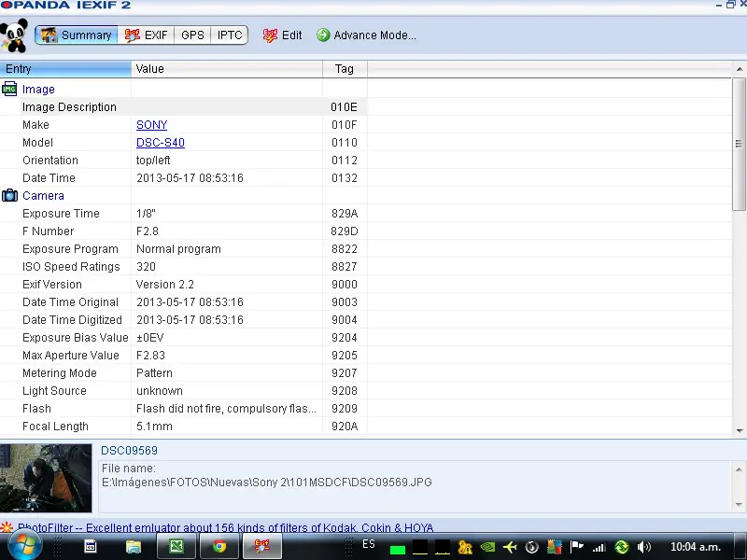
Task: Select the Date Time Digitized entry
Action: click(x=72, y=320)
